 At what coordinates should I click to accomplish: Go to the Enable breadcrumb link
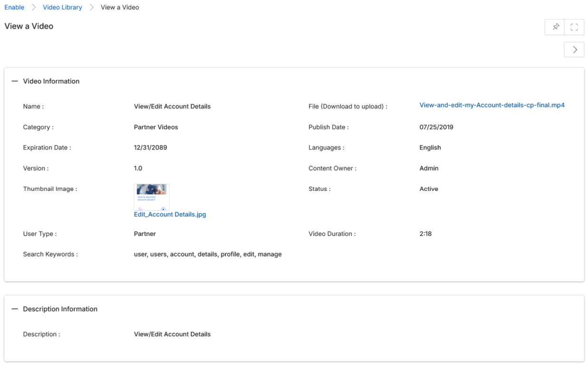coord(14,8)
